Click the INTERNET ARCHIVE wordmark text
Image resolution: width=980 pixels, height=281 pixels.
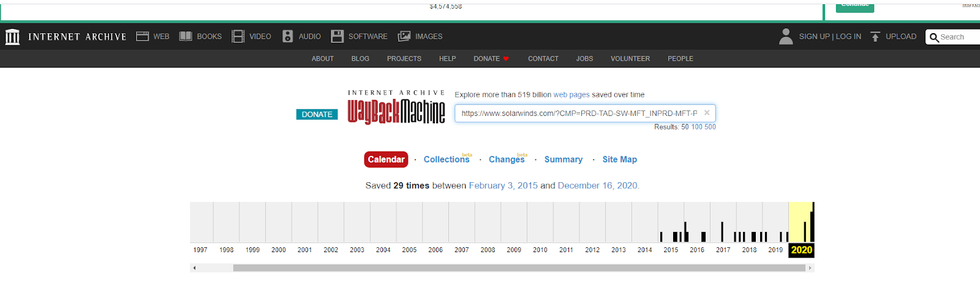pos(77,37)
